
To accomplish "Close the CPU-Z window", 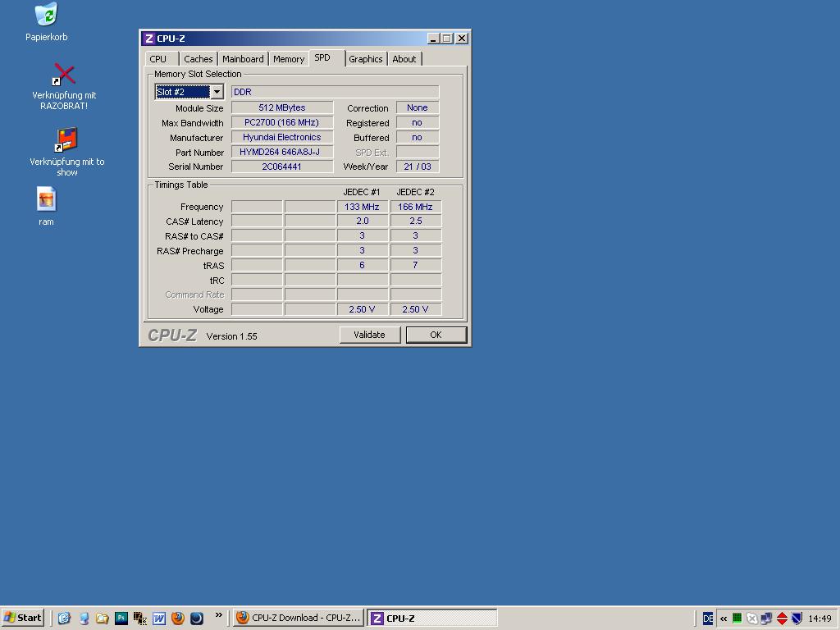I will click(461, 39).
